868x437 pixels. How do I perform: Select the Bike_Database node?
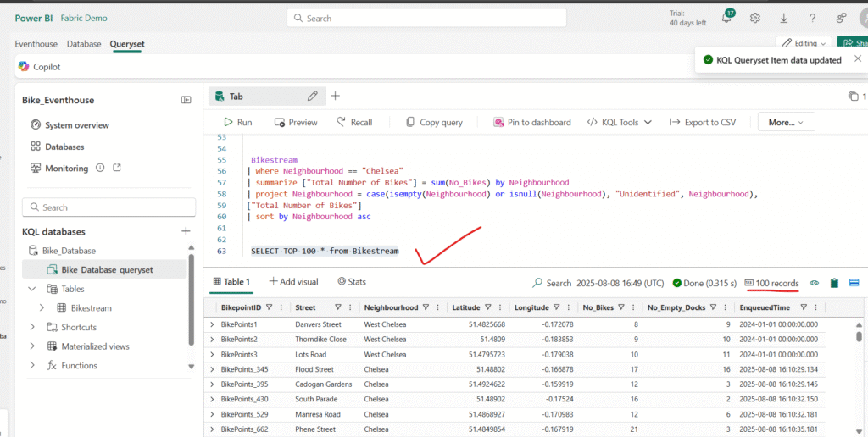tap(62, 251)
